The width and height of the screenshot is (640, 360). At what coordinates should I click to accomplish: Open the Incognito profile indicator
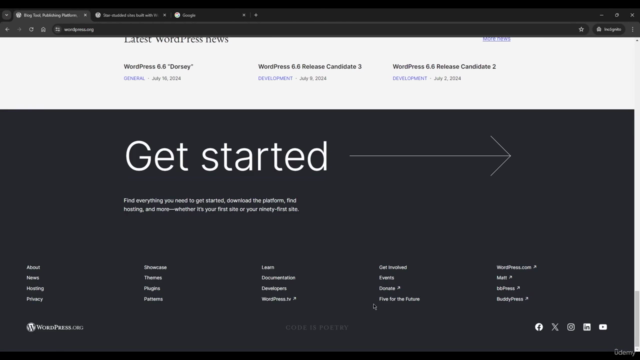(x=609, y=29)
